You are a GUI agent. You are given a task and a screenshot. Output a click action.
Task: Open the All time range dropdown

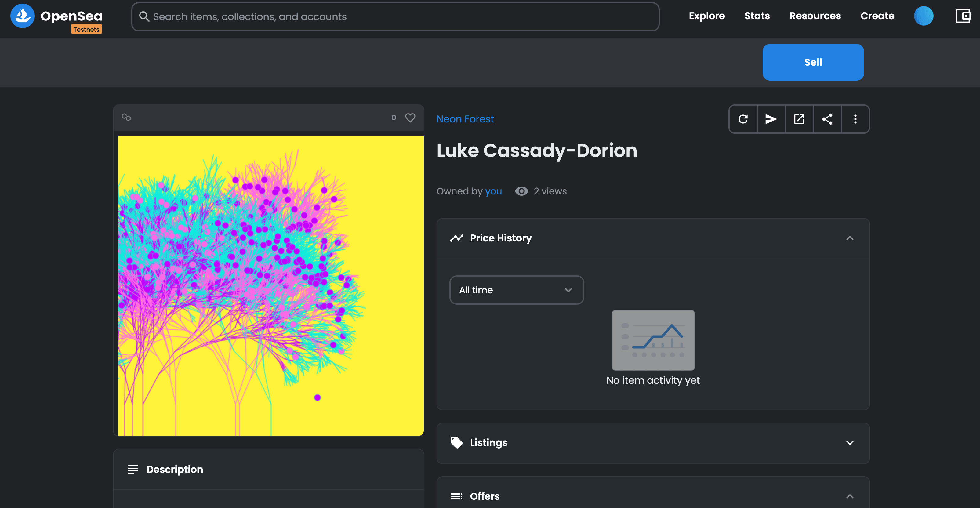(x=516, y=290)
